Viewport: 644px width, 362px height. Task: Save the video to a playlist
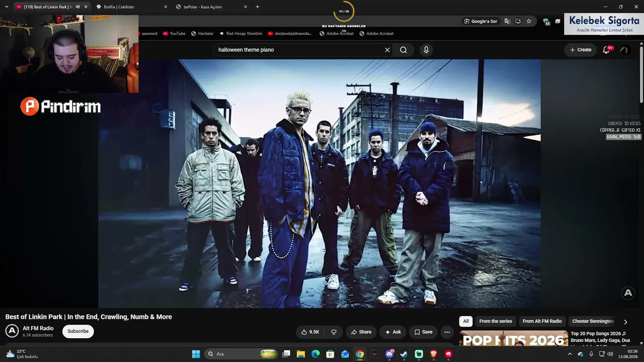(423, 332)
